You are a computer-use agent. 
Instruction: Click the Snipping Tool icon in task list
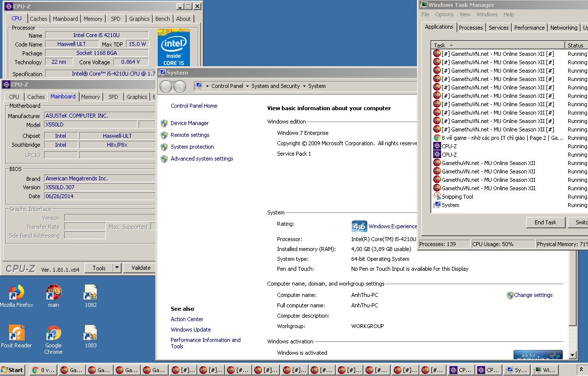coord(437,196)
